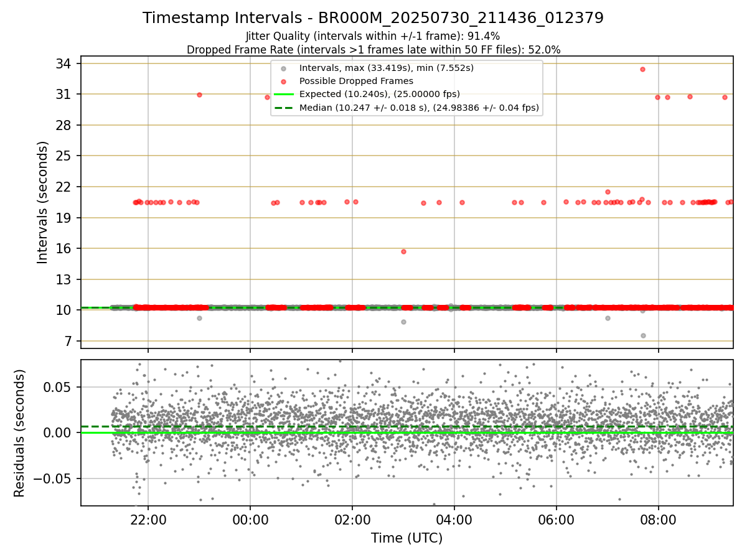747x560 pixels.
Task: Click the solid green line sample in legend
Action: (284, 95)
